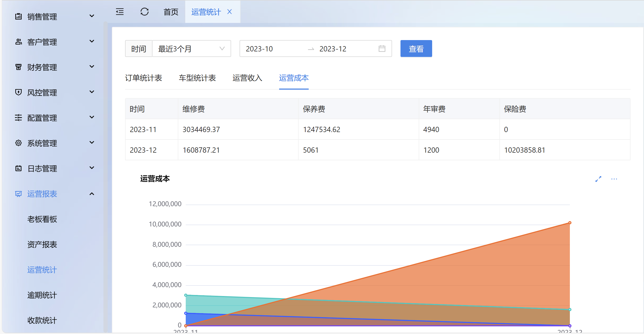
Task: Collapse the 运营报表 menu chevron
Action: [92, 194]
